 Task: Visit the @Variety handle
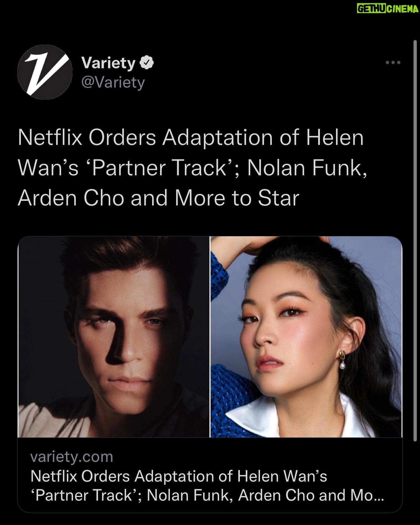click(x=113, y=83)
